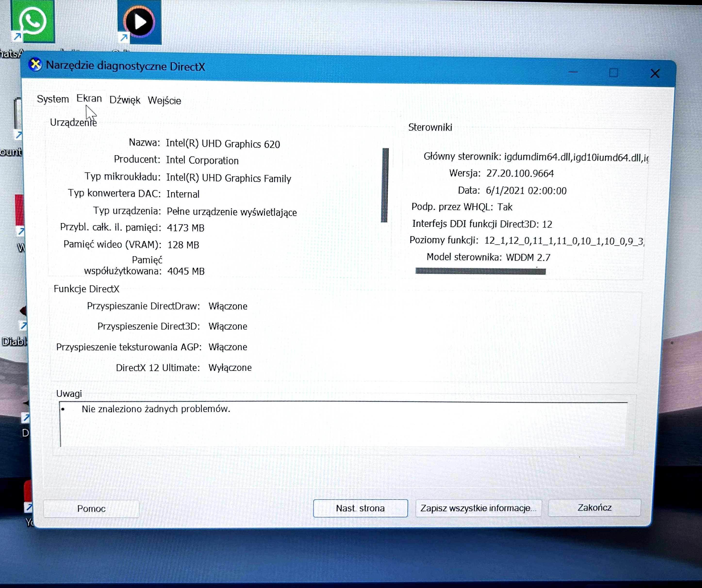
Task: Click inside the Uwagi notes box
Action: coord(343,424)
